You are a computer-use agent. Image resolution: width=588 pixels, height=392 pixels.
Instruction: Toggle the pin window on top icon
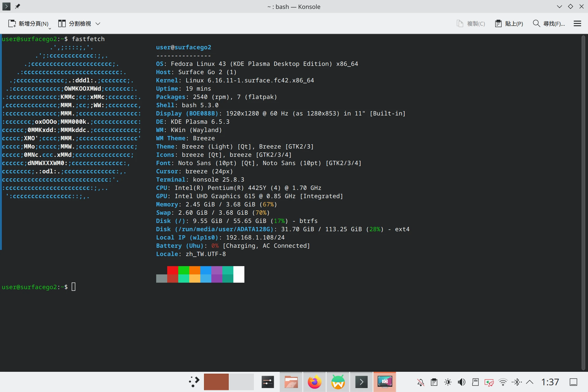17,6
